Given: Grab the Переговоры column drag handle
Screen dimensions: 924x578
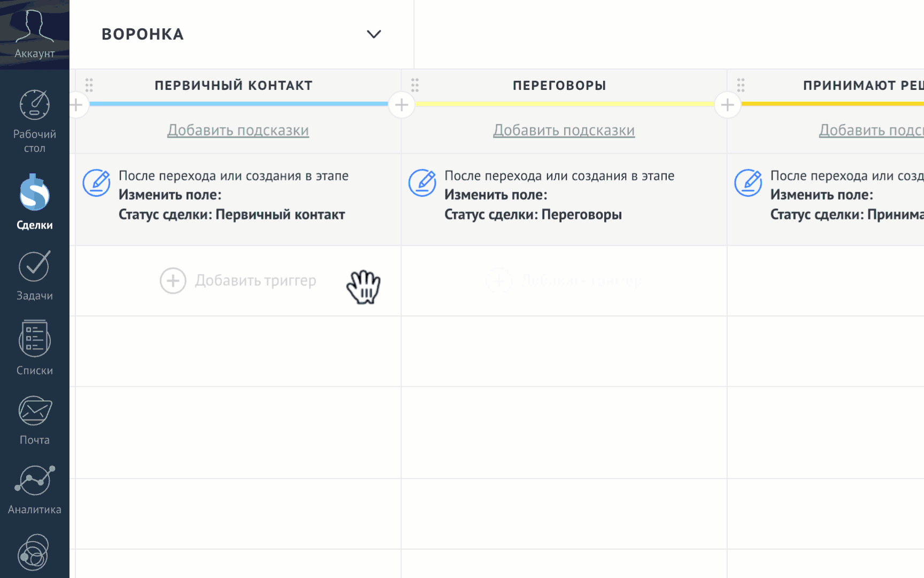Looking at the screenshot, I should pyautogui.click(x=415, y=85).
